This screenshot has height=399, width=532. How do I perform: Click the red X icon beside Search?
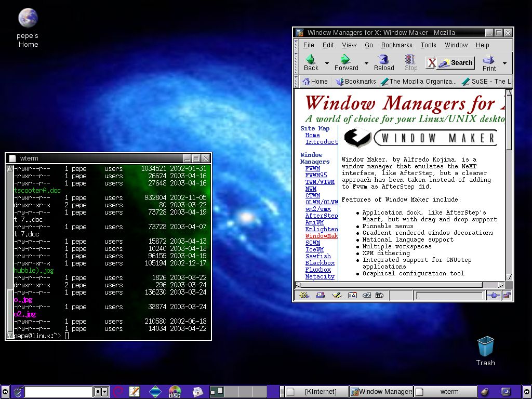[x=431, y=63]
